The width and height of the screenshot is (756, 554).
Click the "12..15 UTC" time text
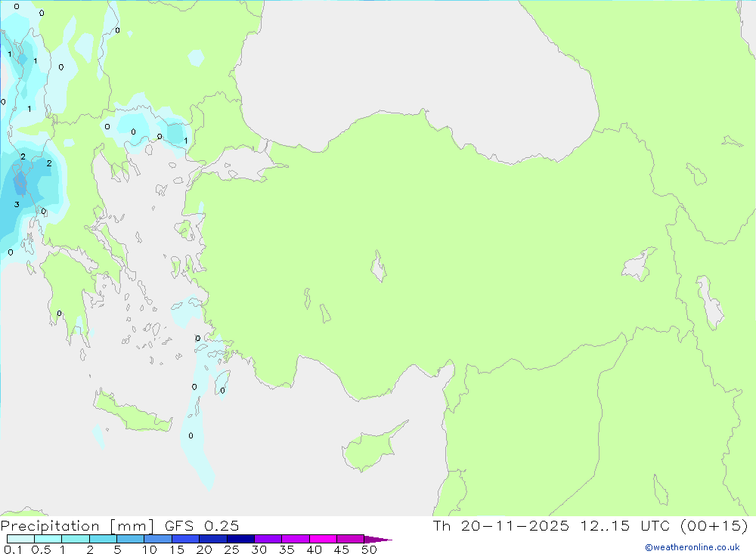click(625, 525)
